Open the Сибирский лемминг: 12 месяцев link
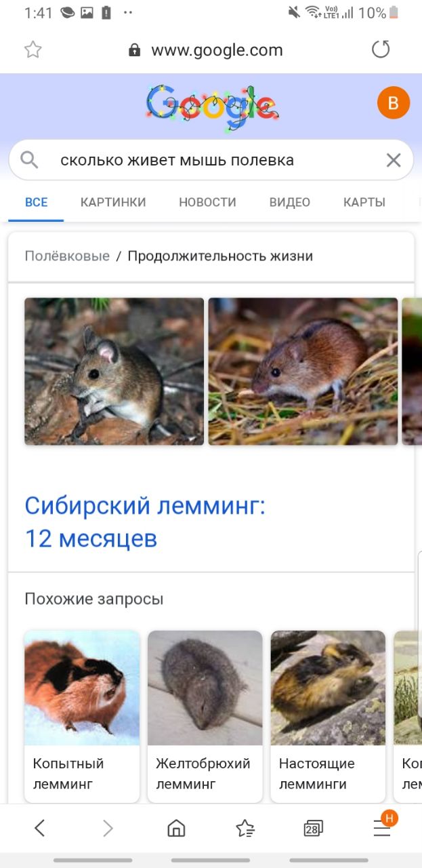The width and height of the screenshot is (422, 868). point(145,521)
